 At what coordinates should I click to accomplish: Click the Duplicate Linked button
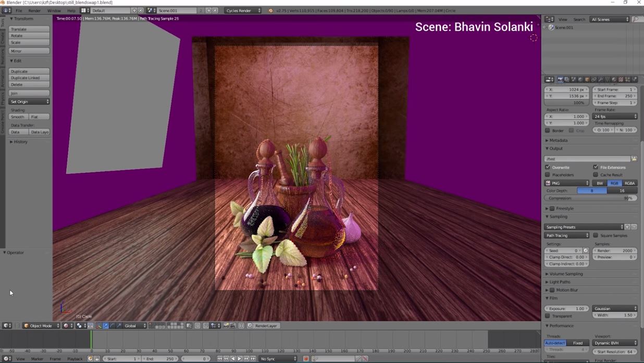click(29, 78)
